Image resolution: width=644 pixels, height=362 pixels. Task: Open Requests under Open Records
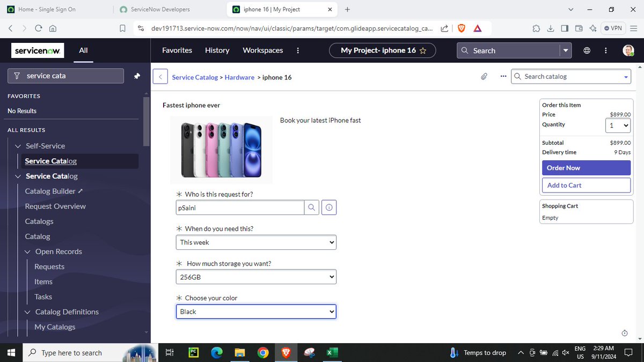tap(49, 267)
